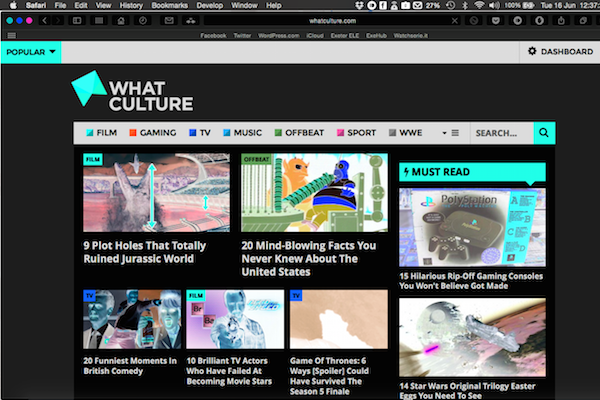Show the Safari sidebar
The width and height of the screenshot is (600, 400).
coord(77,21)
